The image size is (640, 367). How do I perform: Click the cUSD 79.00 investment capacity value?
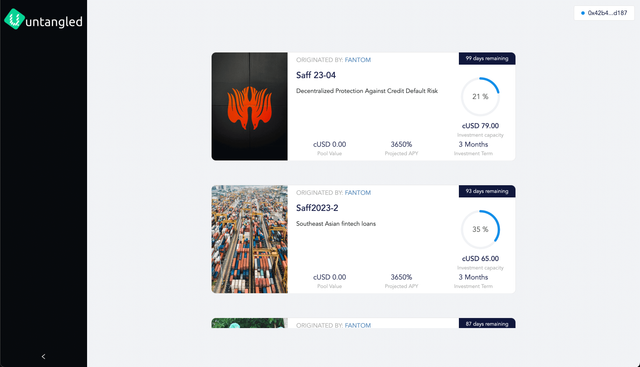(x=480, y=126)
